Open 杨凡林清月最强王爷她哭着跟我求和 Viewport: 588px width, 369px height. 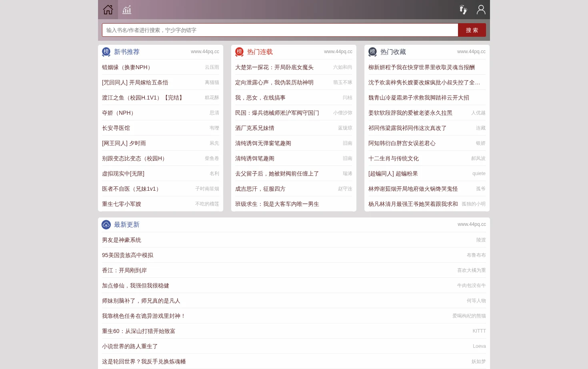[x=413, y=204]
